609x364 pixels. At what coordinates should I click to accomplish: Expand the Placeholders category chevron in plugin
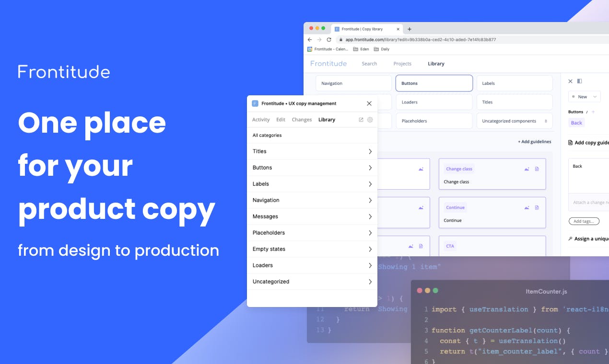[370, 233]
